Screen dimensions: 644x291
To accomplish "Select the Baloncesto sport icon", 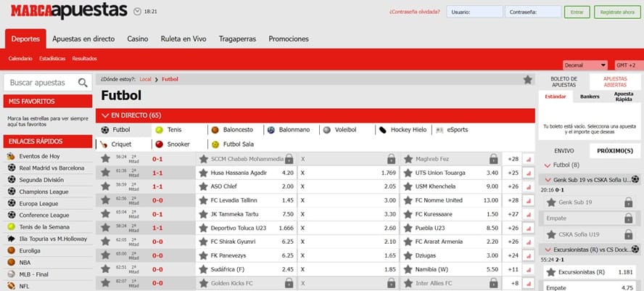I will [215, 130].
